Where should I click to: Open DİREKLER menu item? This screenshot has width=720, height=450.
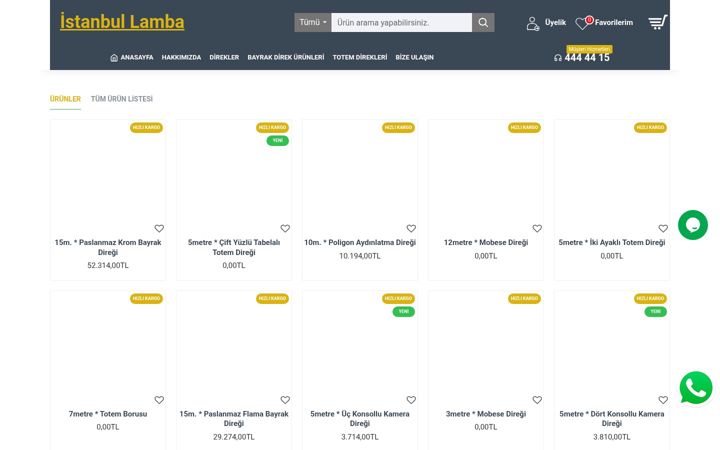point(224,57)
